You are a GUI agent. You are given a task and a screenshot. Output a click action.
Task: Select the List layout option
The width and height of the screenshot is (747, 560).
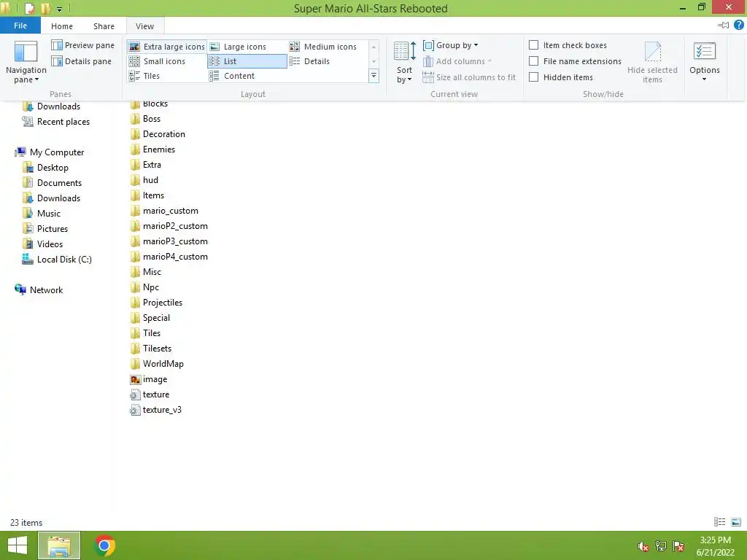click(247, 61)
